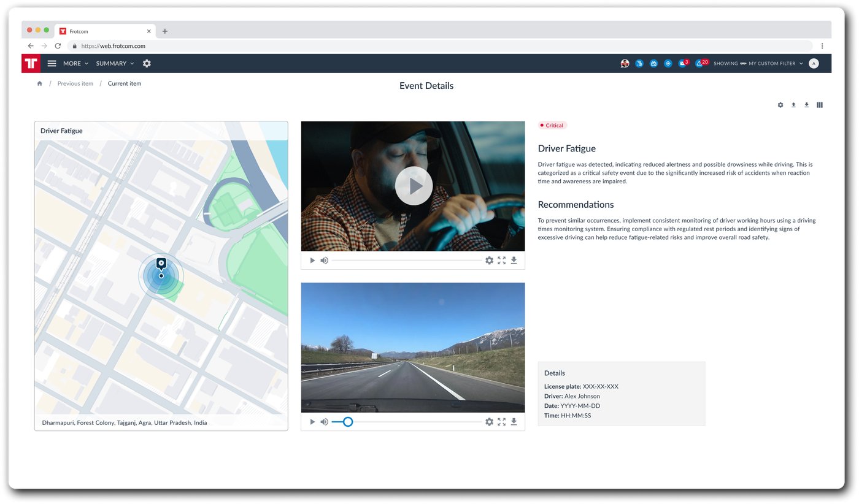The image size is (859, 504).
Task: Reload the browser page
Action: [x=58, y=46]
